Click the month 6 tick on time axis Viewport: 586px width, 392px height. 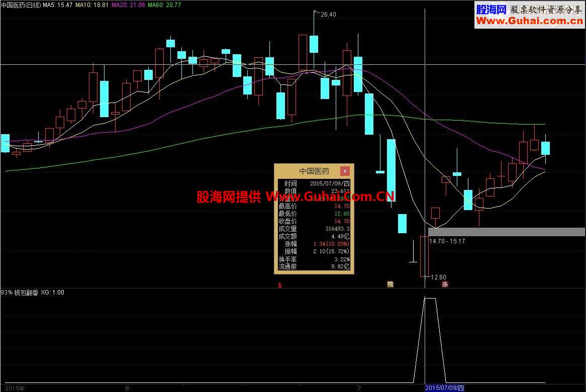click(128, 388)
